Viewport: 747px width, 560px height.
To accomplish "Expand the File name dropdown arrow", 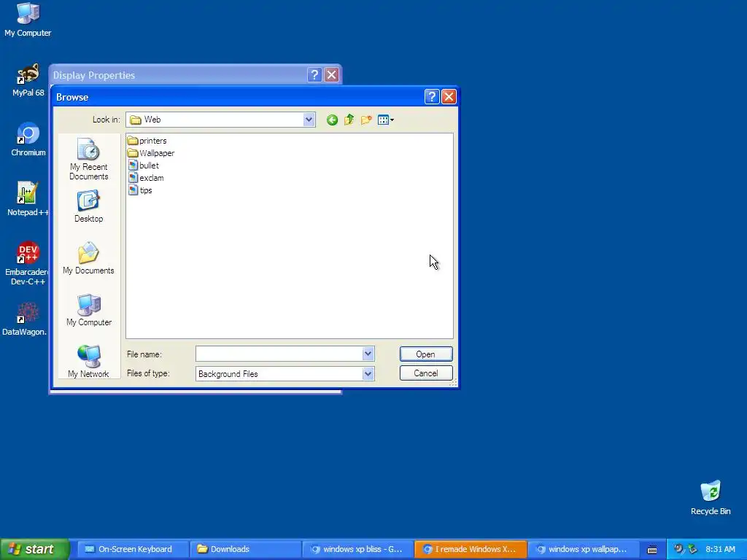I will pos(368,354).
